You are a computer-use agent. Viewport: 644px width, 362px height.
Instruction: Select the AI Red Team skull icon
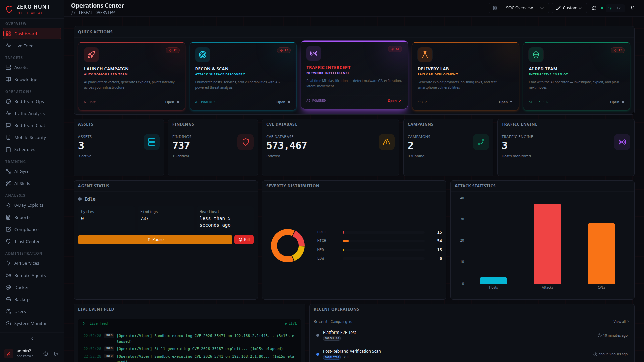point(536,55)
